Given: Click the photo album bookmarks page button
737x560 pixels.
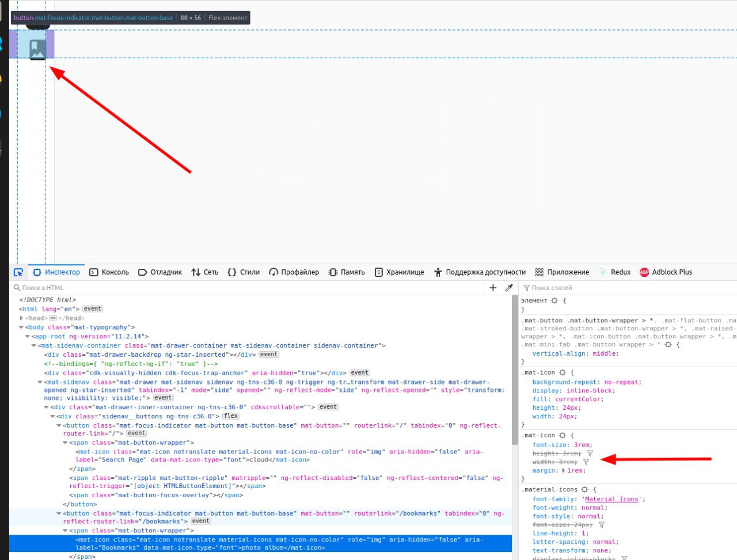Looking at the screenshot, I should coord(32,44).
